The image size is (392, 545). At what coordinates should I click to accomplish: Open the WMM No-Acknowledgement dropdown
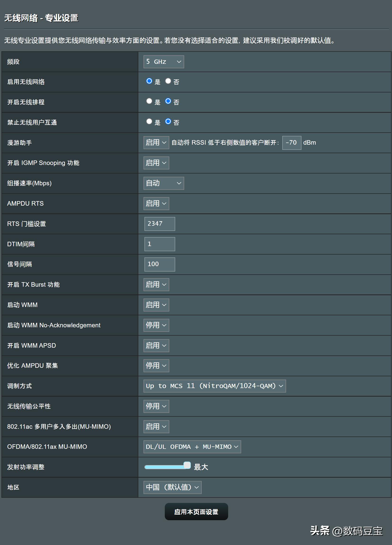(x=156, y=325)
